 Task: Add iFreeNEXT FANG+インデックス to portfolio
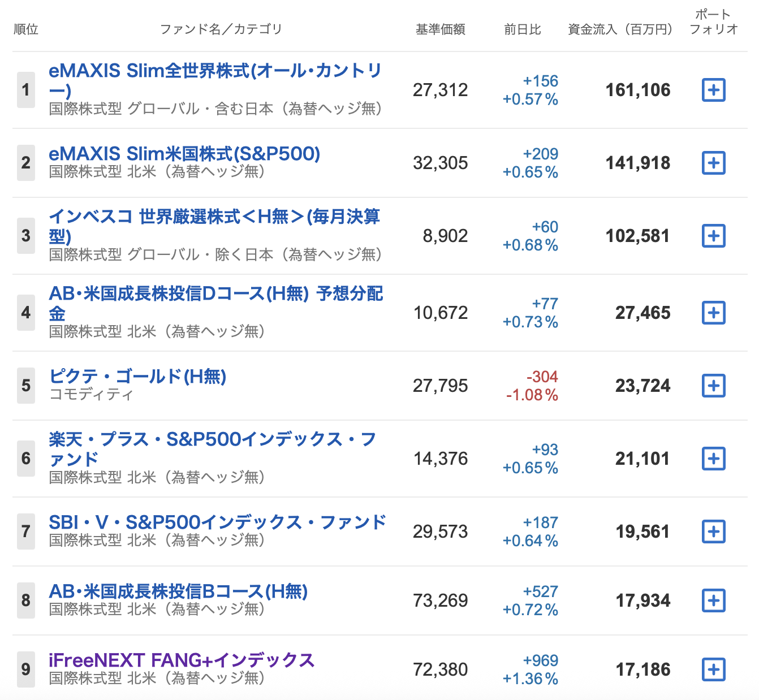[x=713, y=669]
